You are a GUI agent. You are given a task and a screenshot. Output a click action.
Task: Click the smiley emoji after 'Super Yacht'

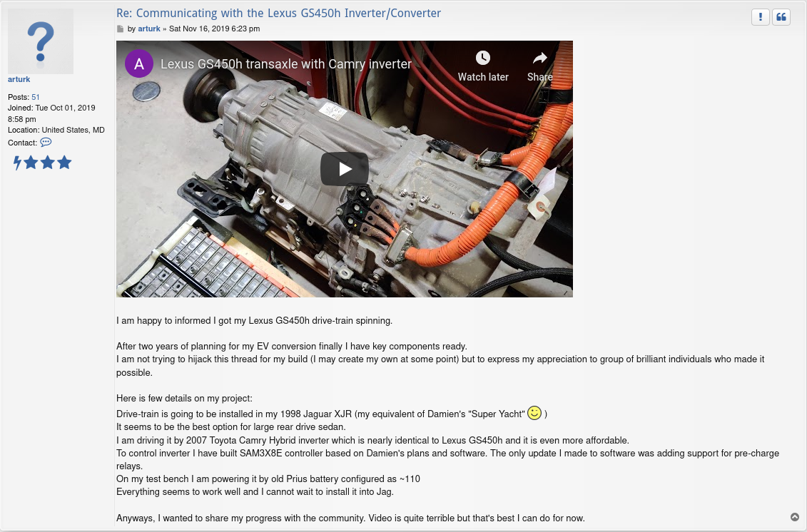point(534,413)
